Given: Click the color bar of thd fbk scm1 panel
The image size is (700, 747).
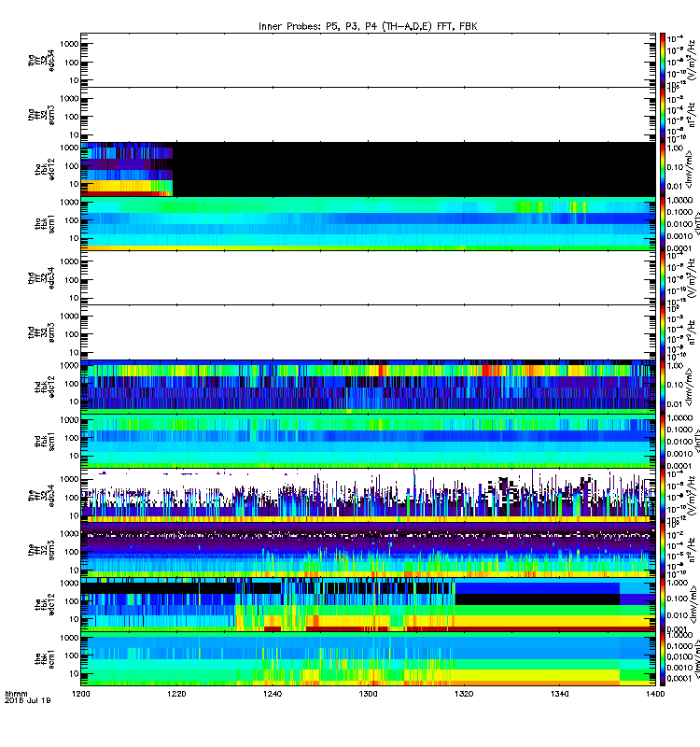Looking at the screenshot, I should [663, 441].
